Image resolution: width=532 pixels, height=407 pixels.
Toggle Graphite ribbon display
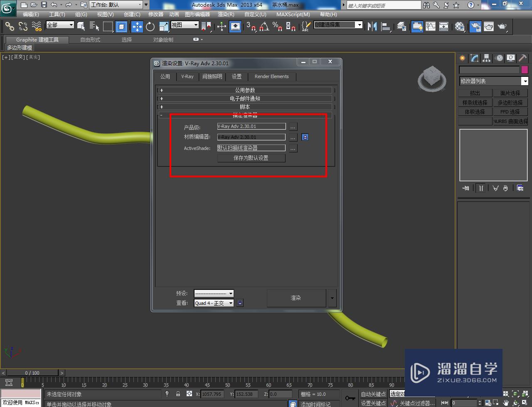(417, 27)
